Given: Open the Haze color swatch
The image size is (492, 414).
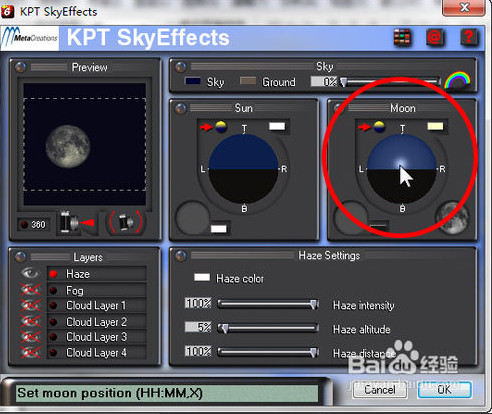Looking at the screenshot, I should pos(202,277).
